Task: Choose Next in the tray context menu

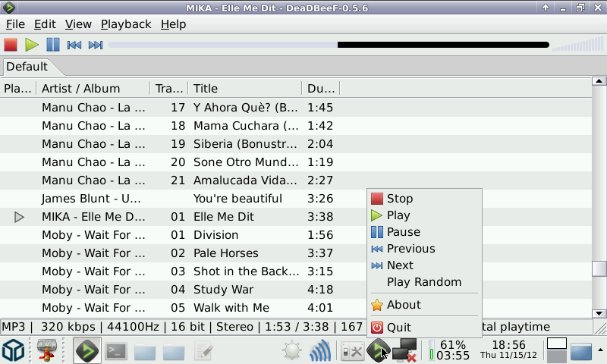Action: coord(424,265)
